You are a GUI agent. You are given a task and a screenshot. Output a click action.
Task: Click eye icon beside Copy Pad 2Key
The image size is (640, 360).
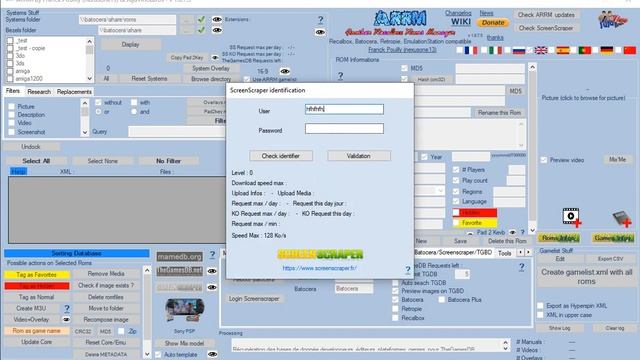pyautogui.click(x=215, y=58)
